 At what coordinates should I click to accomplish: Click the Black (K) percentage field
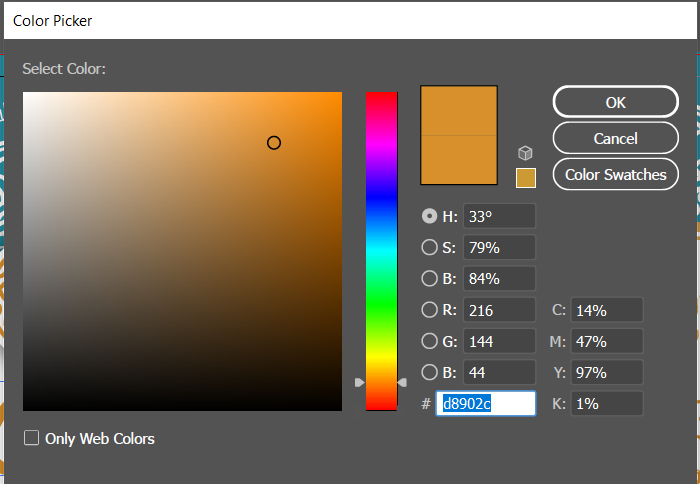tap(606, 403)
